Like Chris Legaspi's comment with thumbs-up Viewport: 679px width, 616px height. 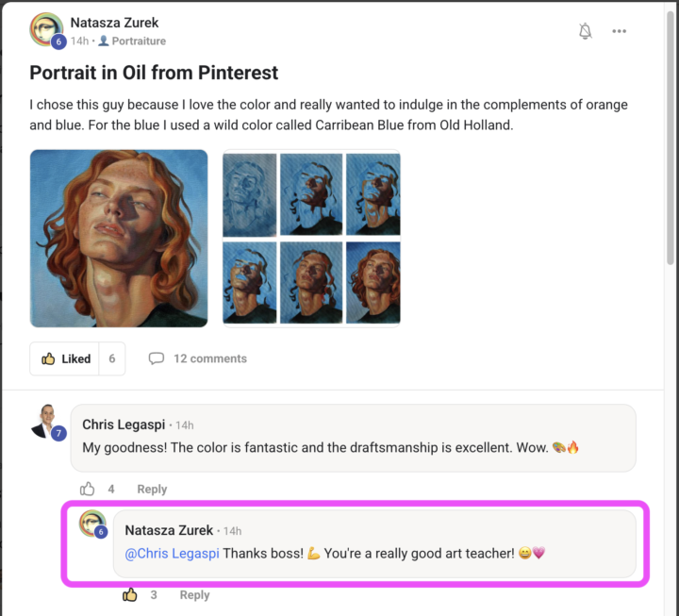coord(88,489)
